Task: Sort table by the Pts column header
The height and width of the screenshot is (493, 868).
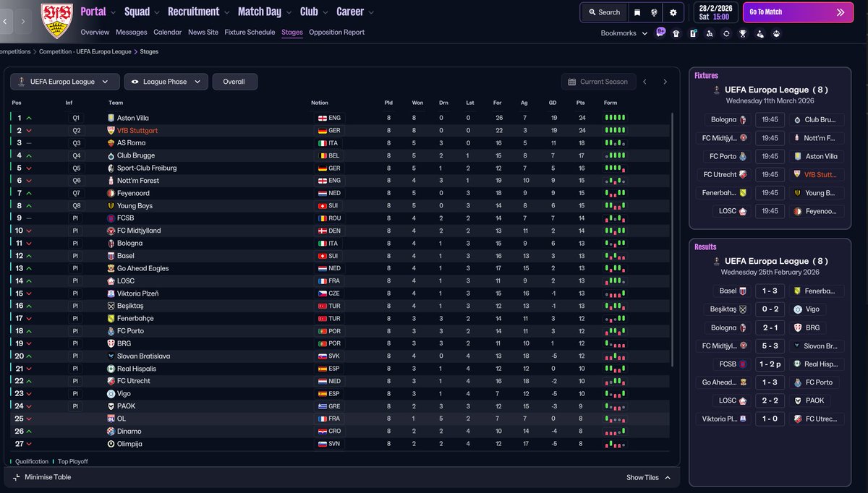Action: point(580,103)
